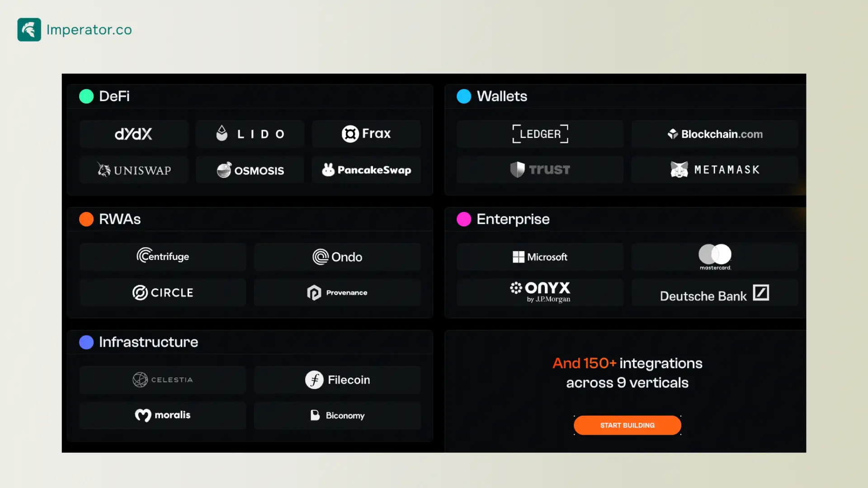This screenshot has width=868, height=488.
Task: Click the Wallets category blue dot toggle
Action: tap(464, 96)
